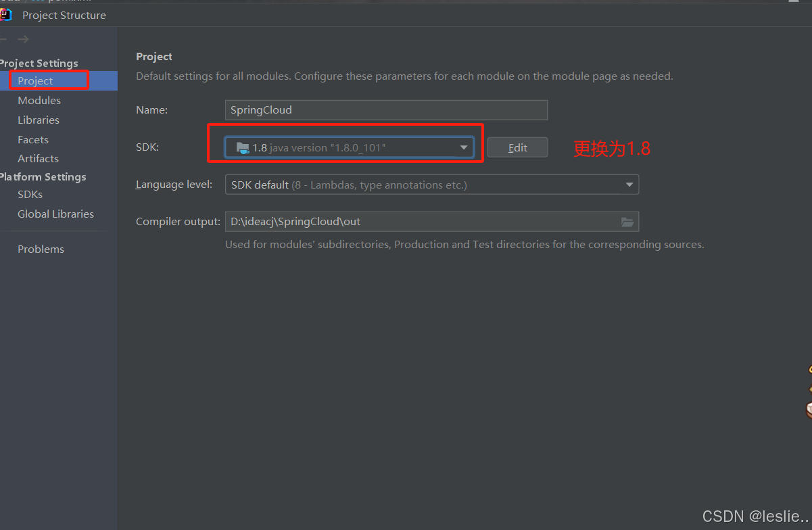Image resolution: width=812 pixels, height=530 pixels.
Task: Open the Language level dropdown
Action: 431,185
